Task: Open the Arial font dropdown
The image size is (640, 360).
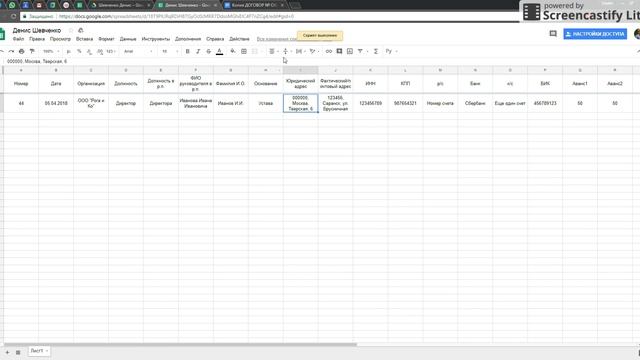Action: tap(138, 51)
